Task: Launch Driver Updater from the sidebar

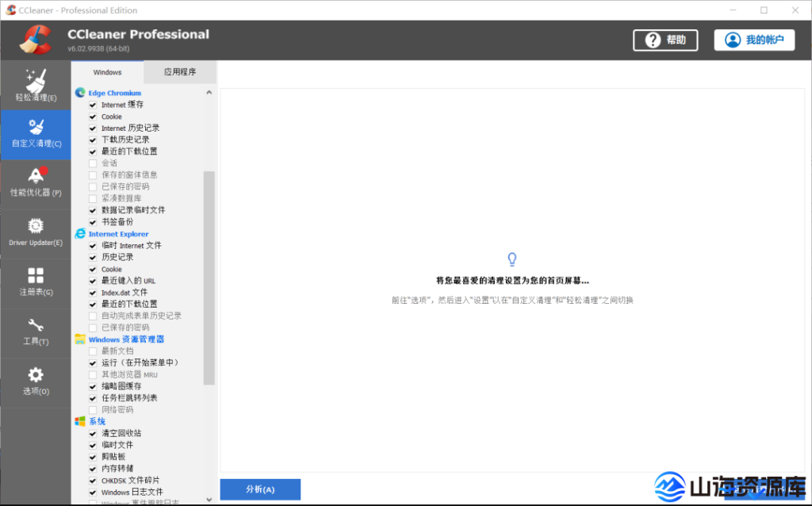Action: click(x=35, y=233)
